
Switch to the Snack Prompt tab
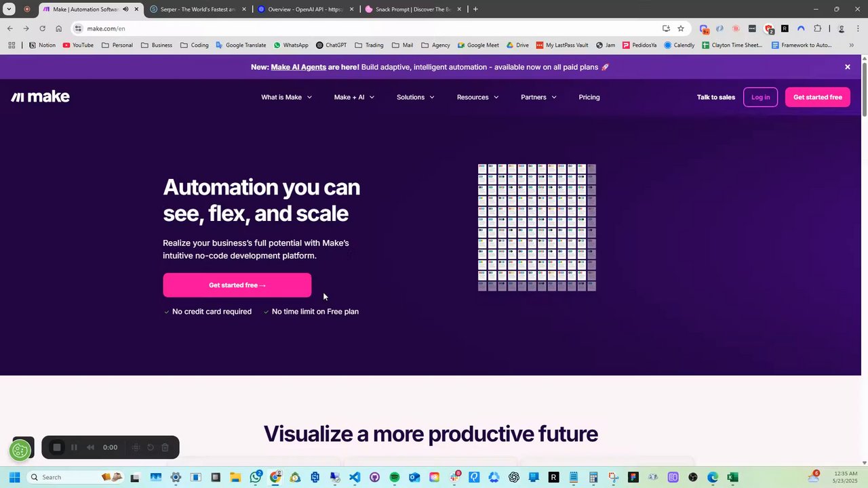pyautogui.click(x=412, y=9)
